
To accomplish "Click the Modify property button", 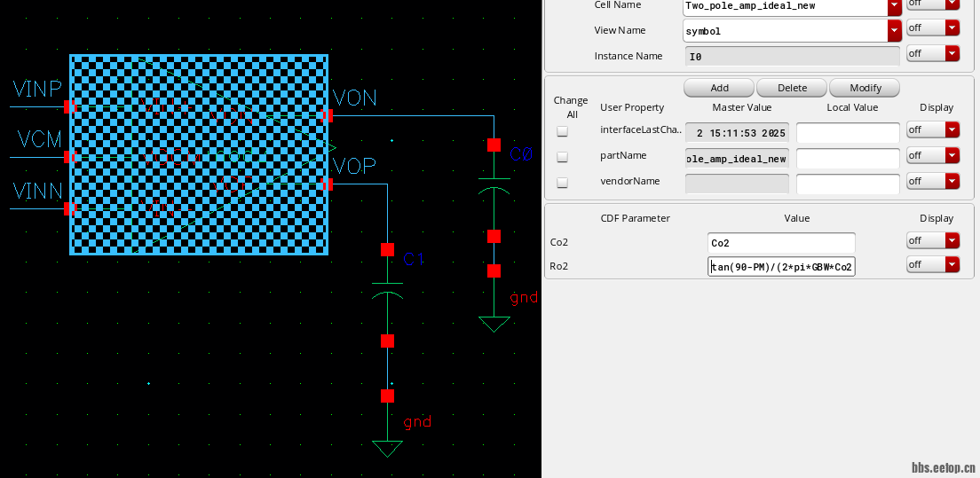I will 865,88.
